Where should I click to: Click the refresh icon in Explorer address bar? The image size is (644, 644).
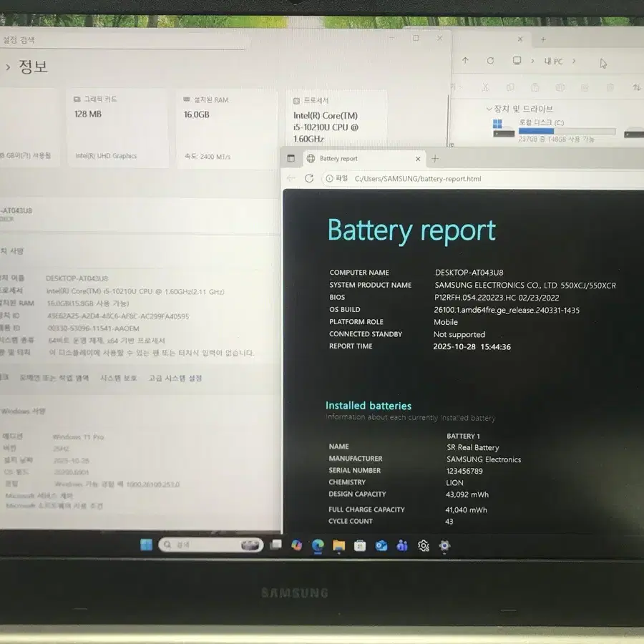[491, 61]
